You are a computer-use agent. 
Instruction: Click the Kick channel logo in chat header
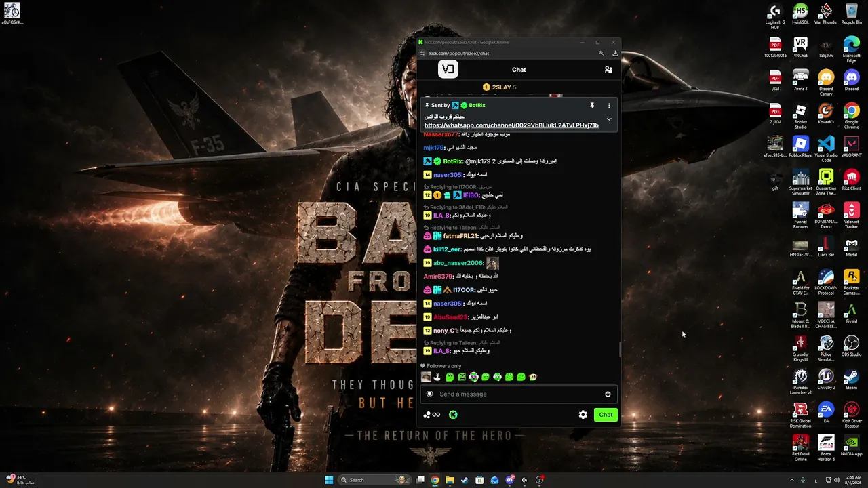click(448, 69)
